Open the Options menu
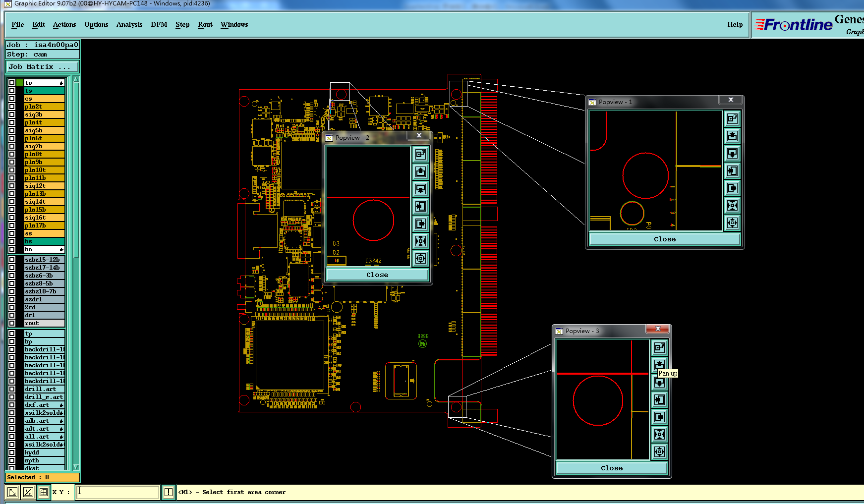The image size is (864, 504). [x=96, y=24]
